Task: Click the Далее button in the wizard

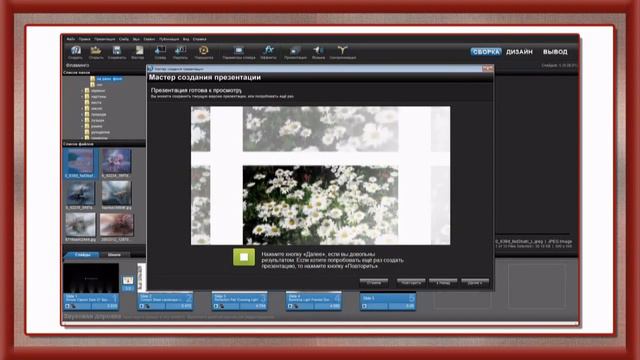Action: [475, 282]
